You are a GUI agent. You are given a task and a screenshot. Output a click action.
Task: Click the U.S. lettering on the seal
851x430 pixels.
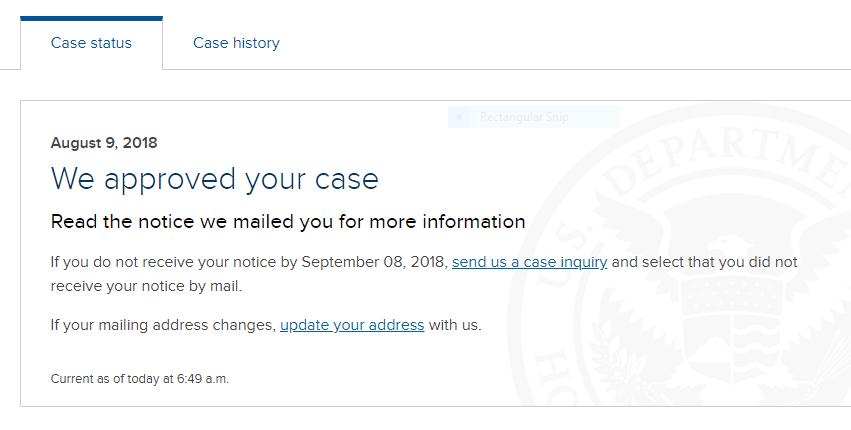[x=568, y=240]
